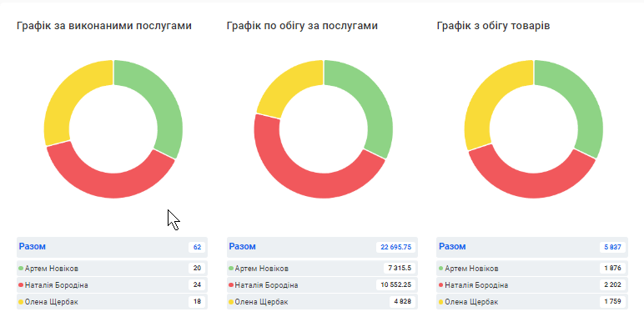Screen dimensions: 644x322
Task: Click the value badge 2 202
Action: pyautogui.click(x=612, y=285)
